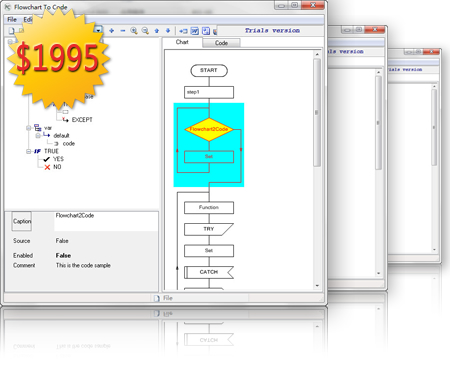
Task: Click the chart scrollbar down arrow
Action: point(317,286)
